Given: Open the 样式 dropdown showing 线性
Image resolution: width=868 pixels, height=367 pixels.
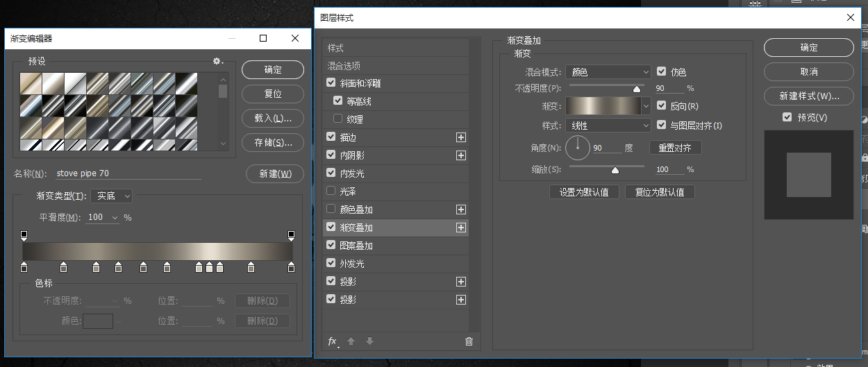Looking at the screenshot, I should 608,126.
